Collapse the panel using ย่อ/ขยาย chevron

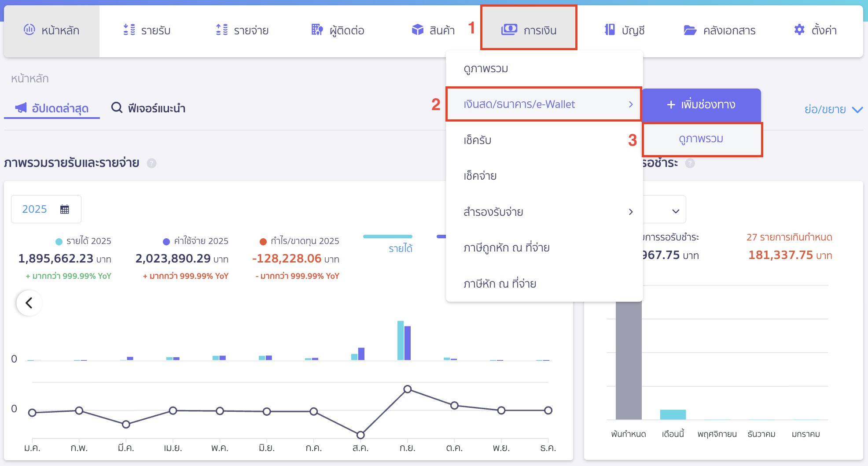coord(857,109)
